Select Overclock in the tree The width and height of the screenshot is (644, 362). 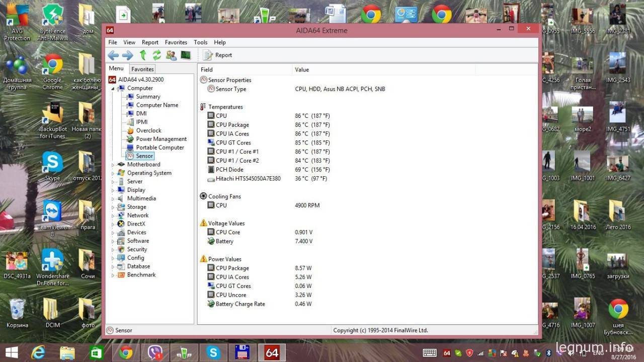coord(148,130)
